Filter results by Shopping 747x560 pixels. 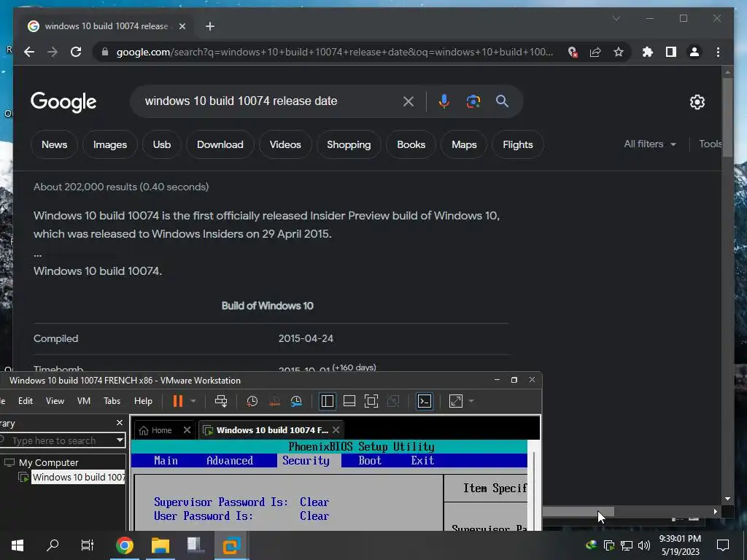pos(349,144)
